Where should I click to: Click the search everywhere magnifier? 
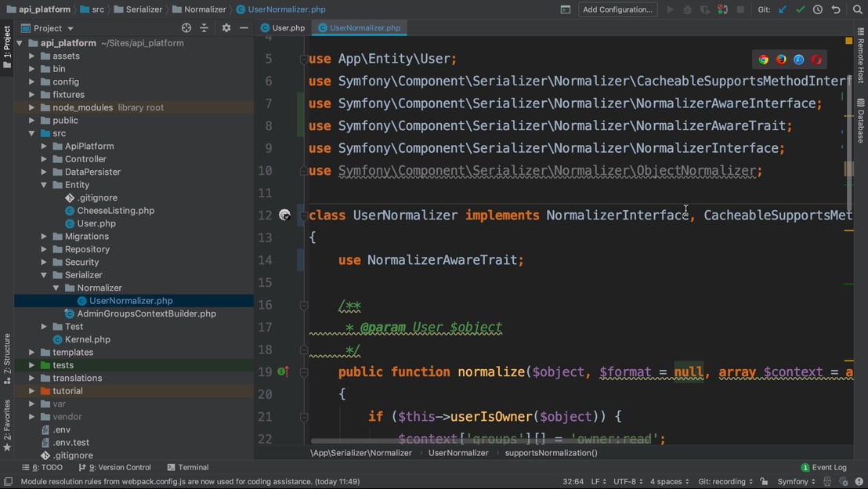click(x=857, y=9)
